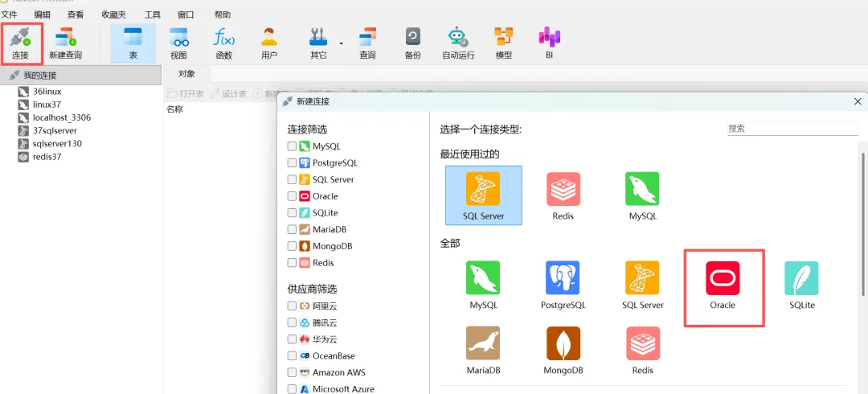Screen dimensions: 868x394
Task: Tick the PostgreSQL filter checkbox
Action: point(292,163)
